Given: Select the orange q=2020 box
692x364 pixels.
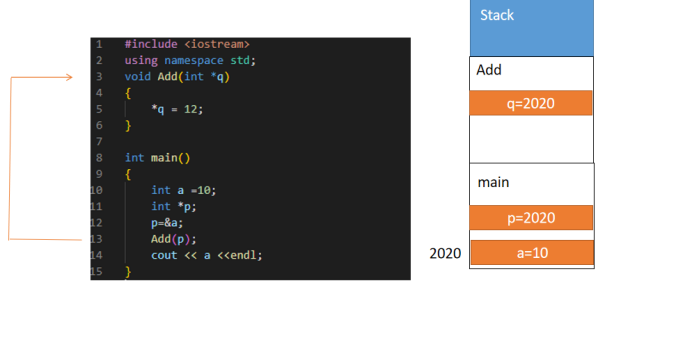Looking at the screenshot, I should point(531,103).
